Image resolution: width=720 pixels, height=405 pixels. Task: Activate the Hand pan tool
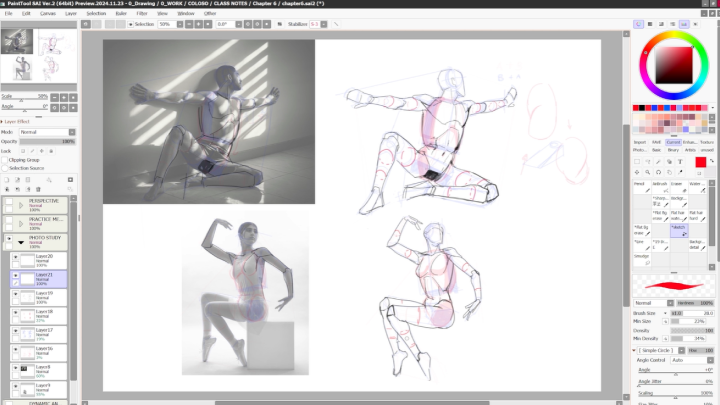(x=669, y=172)
